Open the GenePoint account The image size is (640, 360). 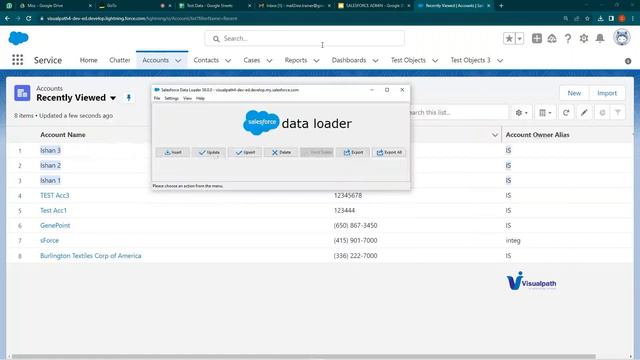[55, 225]
